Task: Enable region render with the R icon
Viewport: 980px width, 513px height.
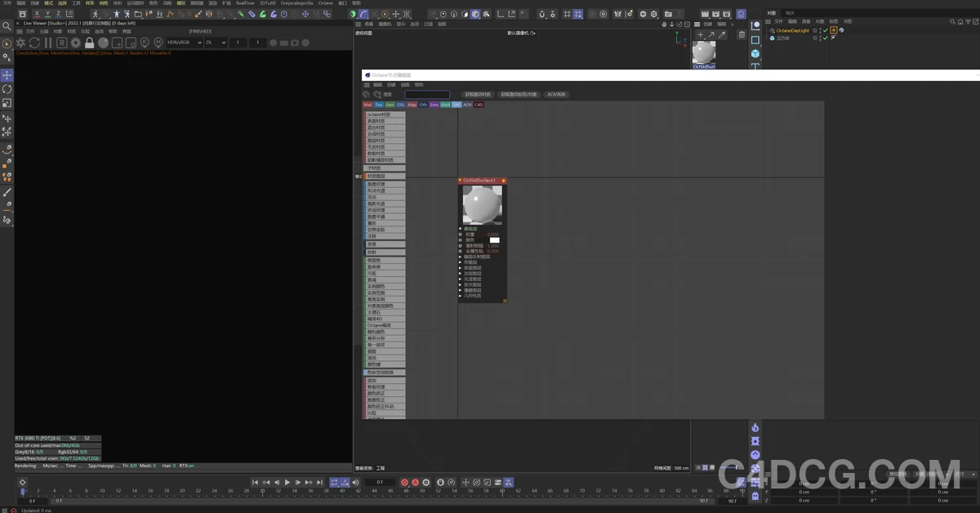Action: pyautogui.click(x=62, y=42)
